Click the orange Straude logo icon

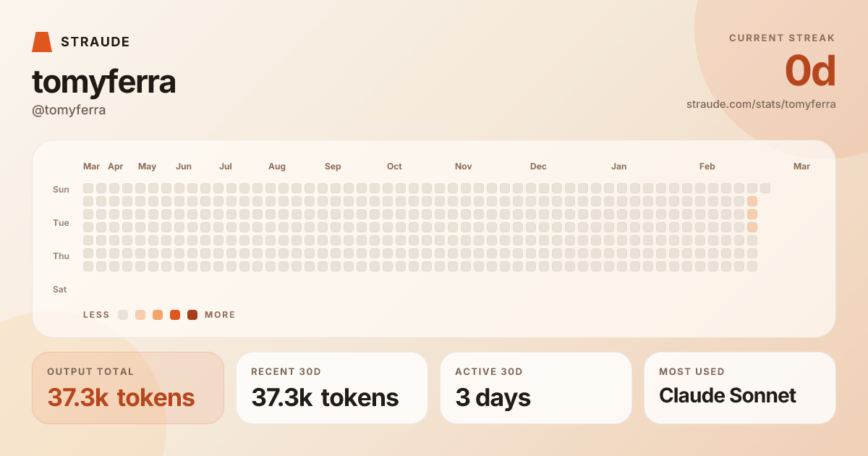click(x=42, y=42)
